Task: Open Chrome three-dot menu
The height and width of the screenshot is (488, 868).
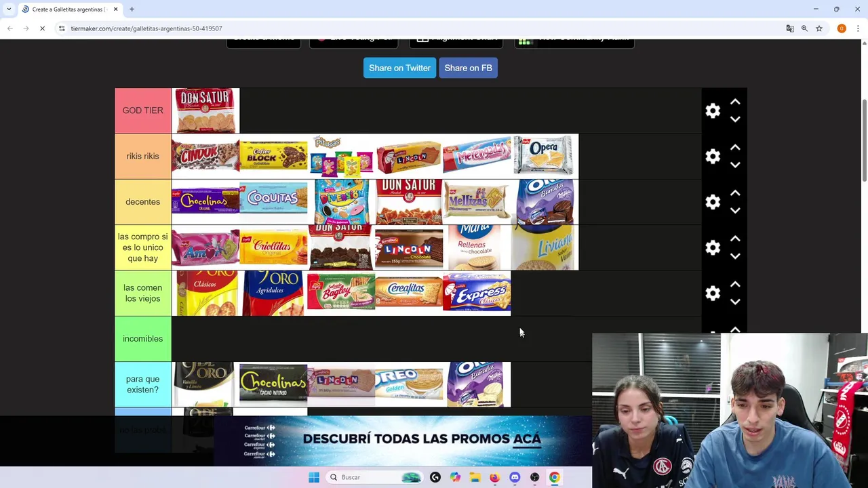Action: [x=858, y=28]
